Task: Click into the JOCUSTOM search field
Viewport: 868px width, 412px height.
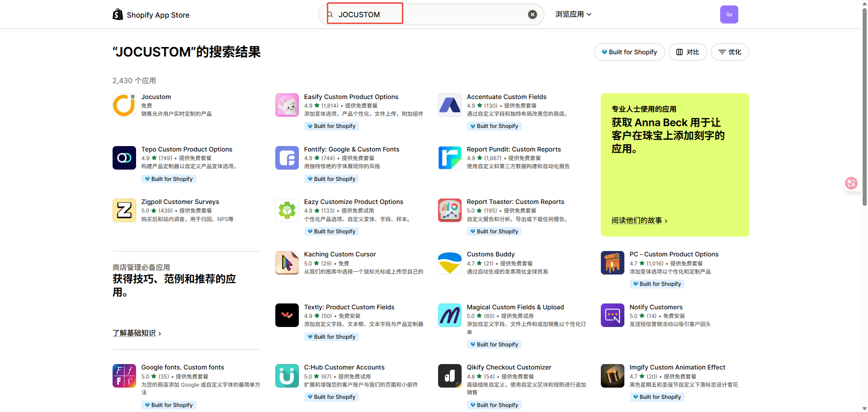Action: (429, 14)
